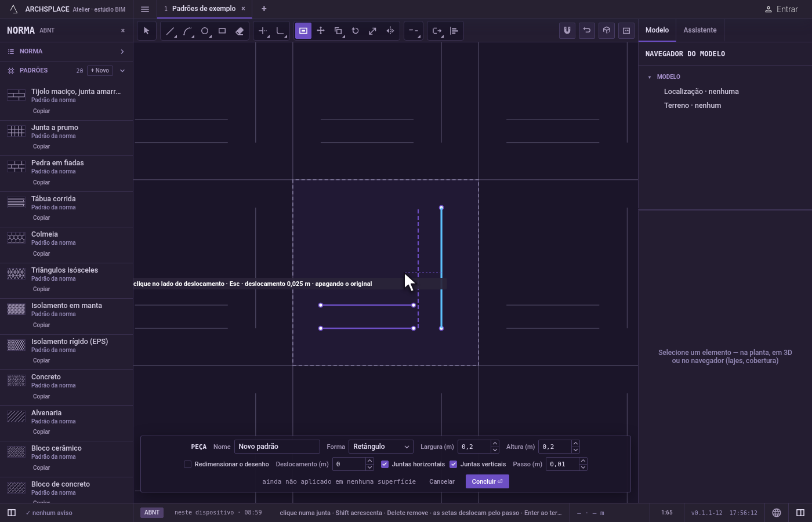Enable Redimensionar o desenho checkbox
This screenshot has width=812, height=522.
(187, 464)
